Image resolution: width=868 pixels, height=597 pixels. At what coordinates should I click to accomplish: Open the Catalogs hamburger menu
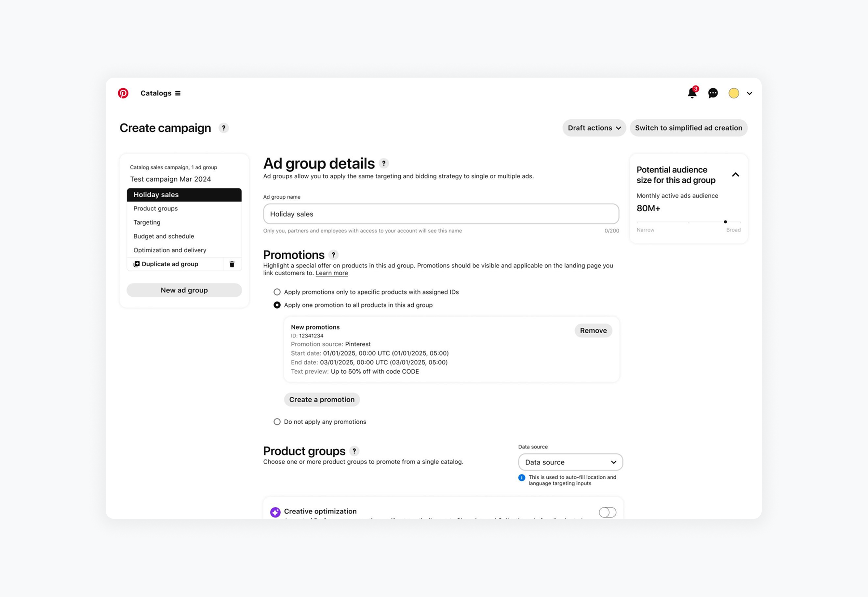[x=178, y=93]
